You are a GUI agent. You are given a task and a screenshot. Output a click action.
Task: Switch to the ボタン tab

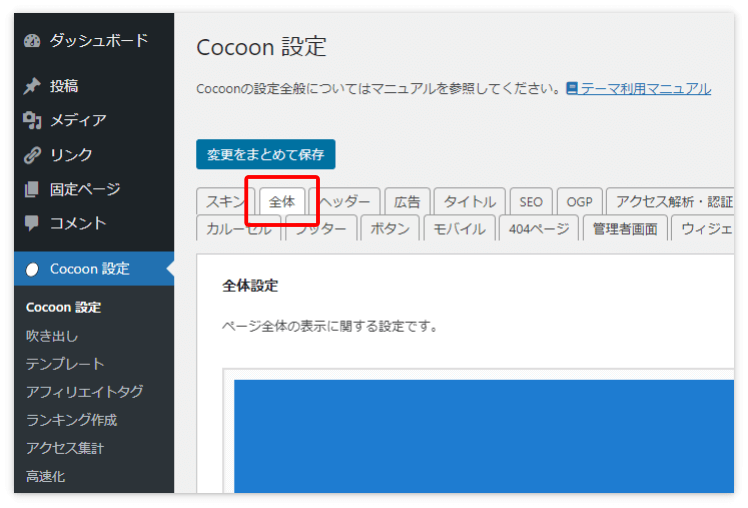(390, 229)
